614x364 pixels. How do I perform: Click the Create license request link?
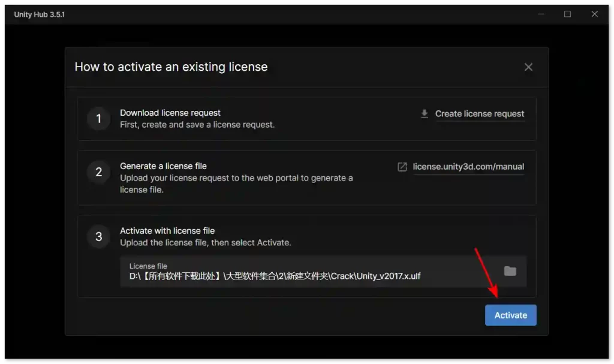(479, 114)
